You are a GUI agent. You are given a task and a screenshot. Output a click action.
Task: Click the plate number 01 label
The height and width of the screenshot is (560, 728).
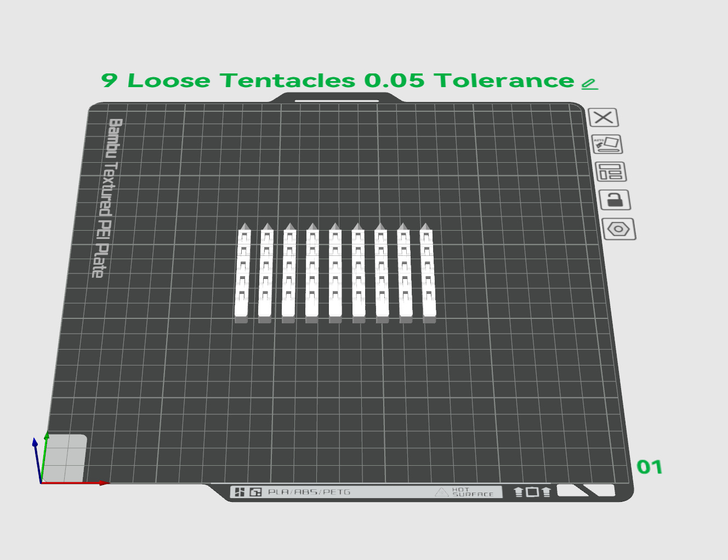650,467
